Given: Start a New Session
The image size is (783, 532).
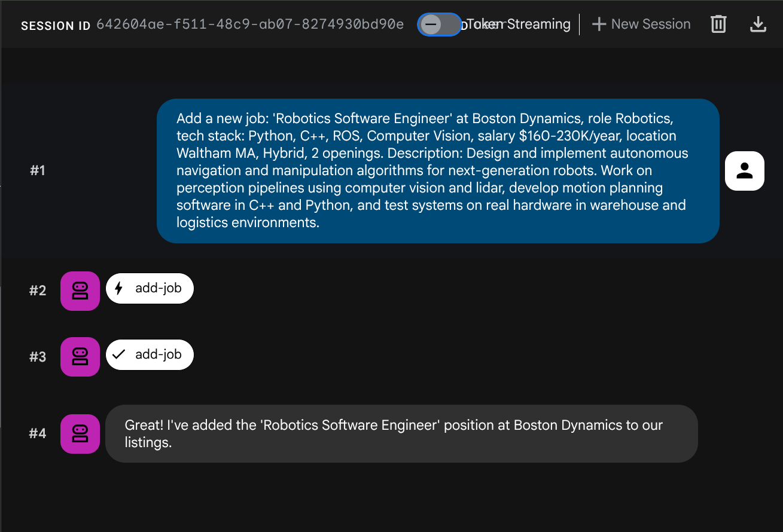Looking at the screenshot, I should [641, 25].
